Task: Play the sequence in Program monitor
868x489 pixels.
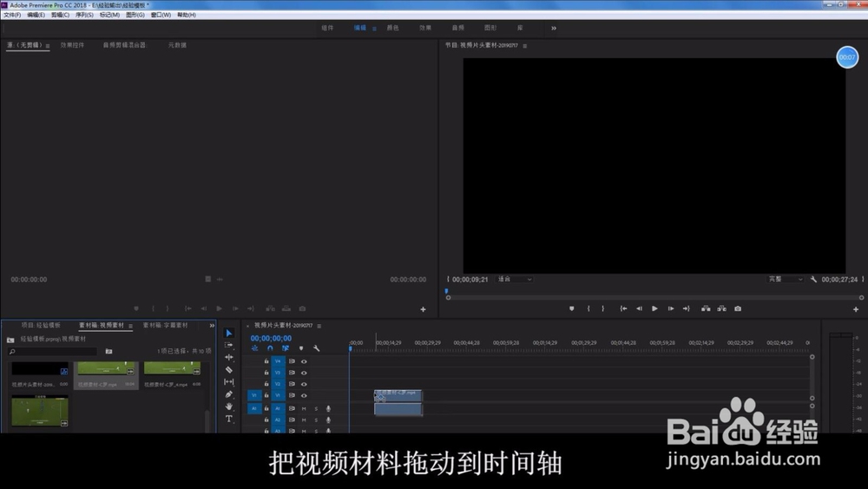Action: (654, 308)
